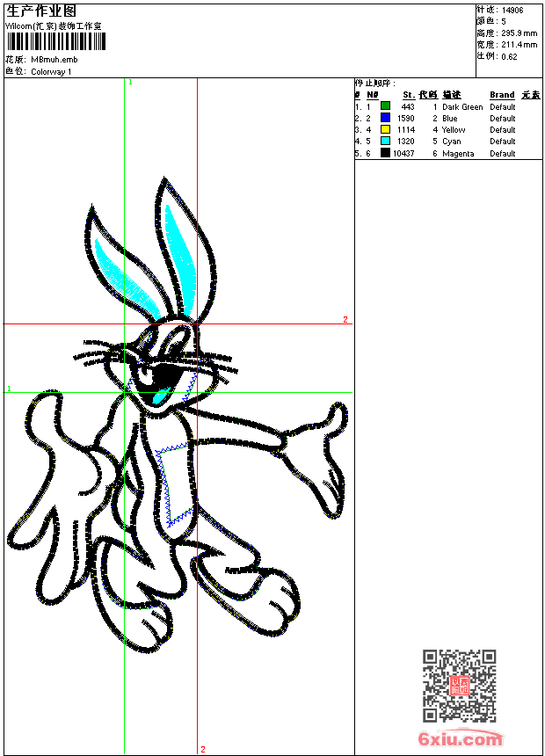The image size is (545, 756).
Task: Click the stitch count value 14906
Action: 512,11
